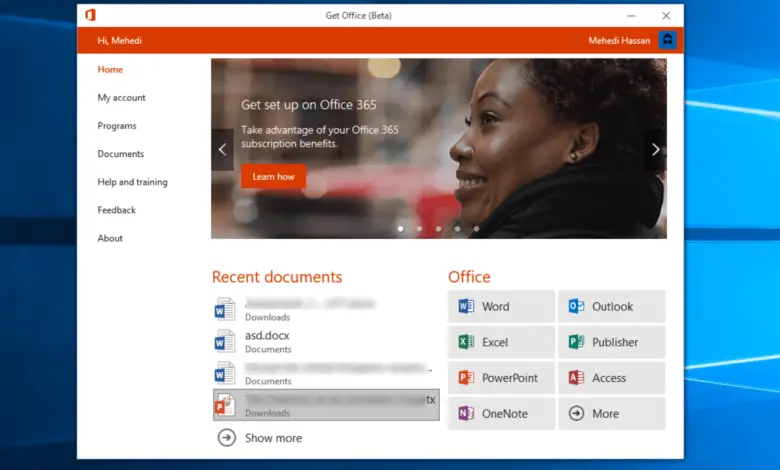Launch OneNote from Office tiles
The height and width of the screenshot is (470, 780).
click(501, 414)
